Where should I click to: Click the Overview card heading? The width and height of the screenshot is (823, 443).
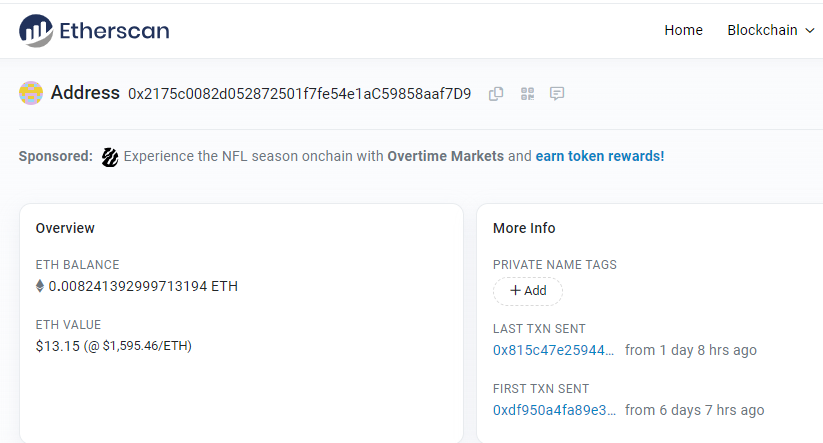[64, 228]
